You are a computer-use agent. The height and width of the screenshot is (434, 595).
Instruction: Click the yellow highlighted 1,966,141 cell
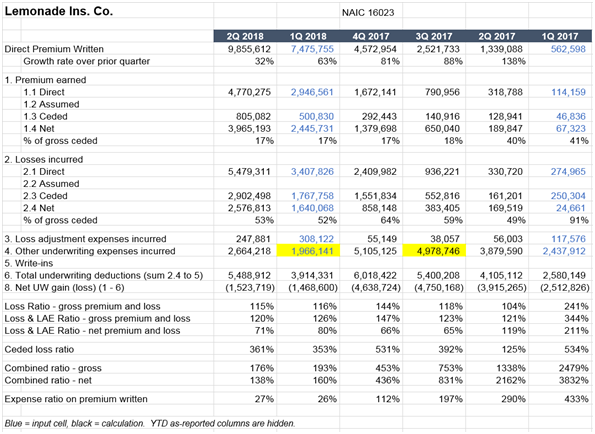(x=308, y=251)
